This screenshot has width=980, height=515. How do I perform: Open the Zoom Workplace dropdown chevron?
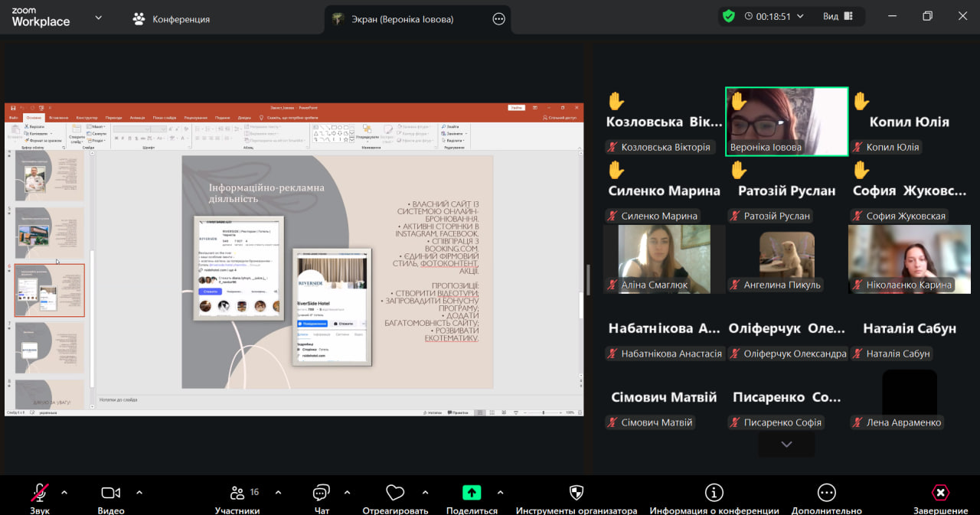click(98, 18)
